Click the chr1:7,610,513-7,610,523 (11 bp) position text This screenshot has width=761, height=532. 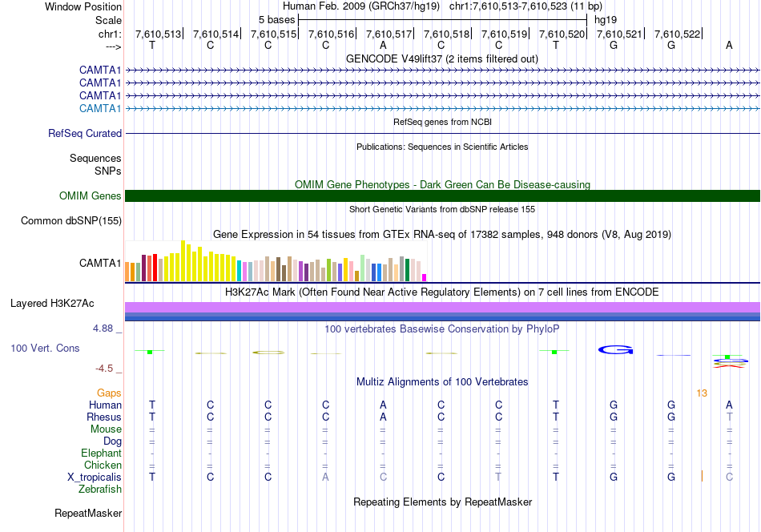[525, 6]
